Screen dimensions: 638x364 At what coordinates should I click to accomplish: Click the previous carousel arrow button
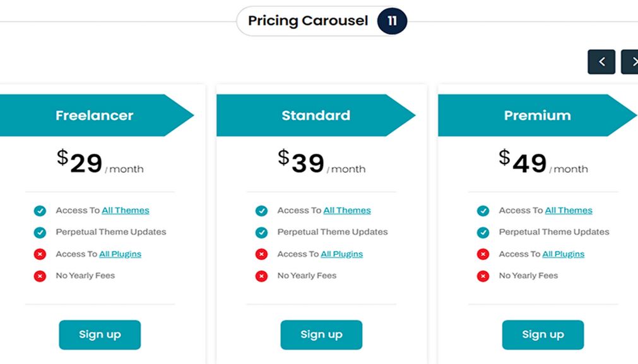coord(601,62)
